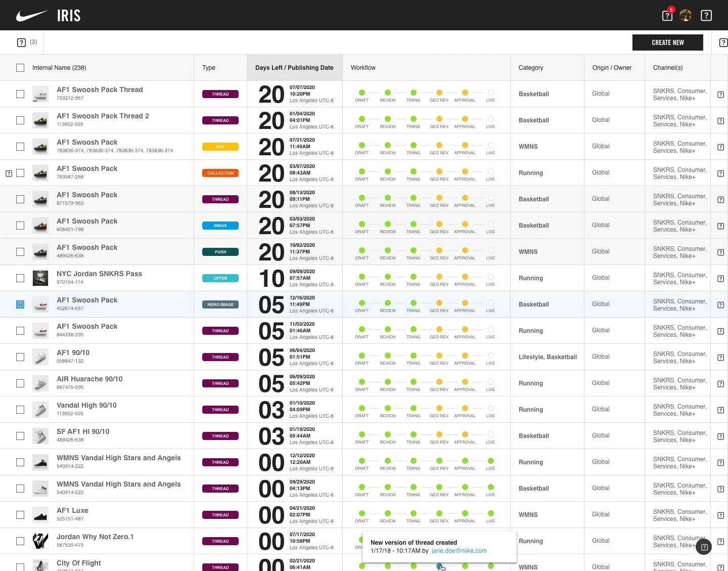Sort by Days Left / Publishing Date header
The image size is (728, 571).
(x=294, y=68)
